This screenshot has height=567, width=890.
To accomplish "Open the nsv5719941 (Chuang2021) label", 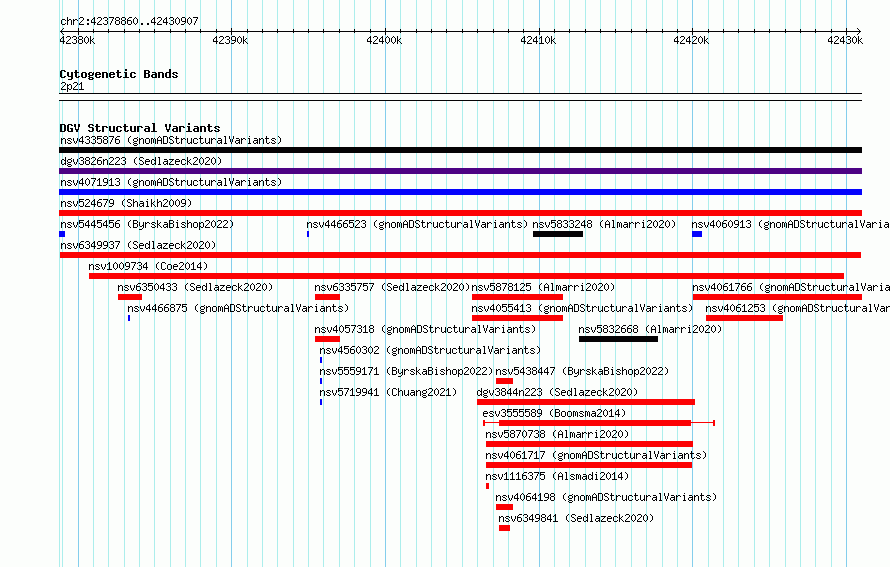I will (x=388, y=392).
